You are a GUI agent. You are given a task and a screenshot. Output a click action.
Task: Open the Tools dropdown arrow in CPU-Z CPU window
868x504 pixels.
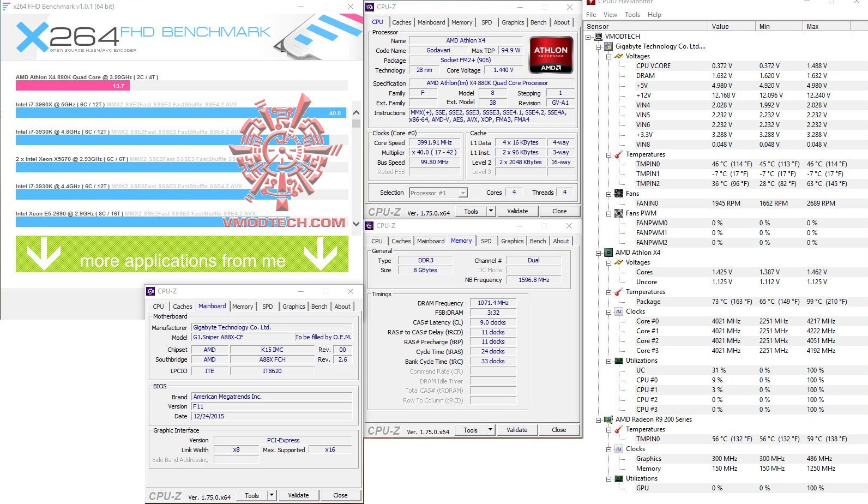(x=490, y=211)
